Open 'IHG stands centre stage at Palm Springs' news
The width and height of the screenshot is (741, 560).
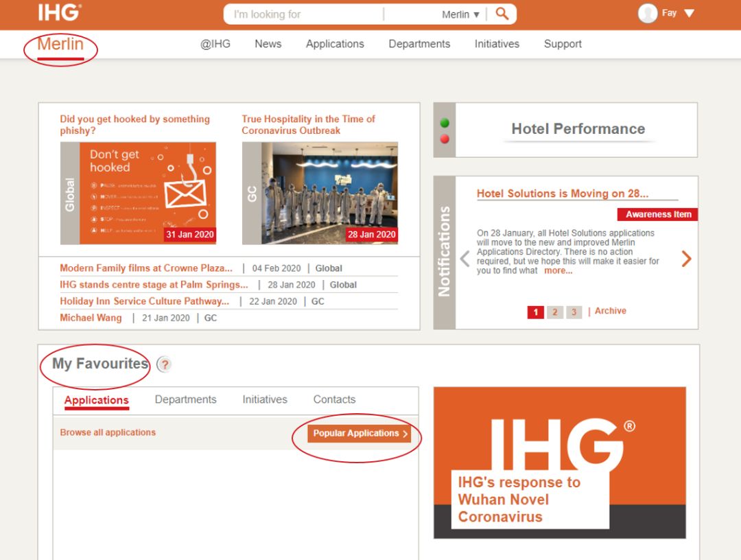point(154,285)
